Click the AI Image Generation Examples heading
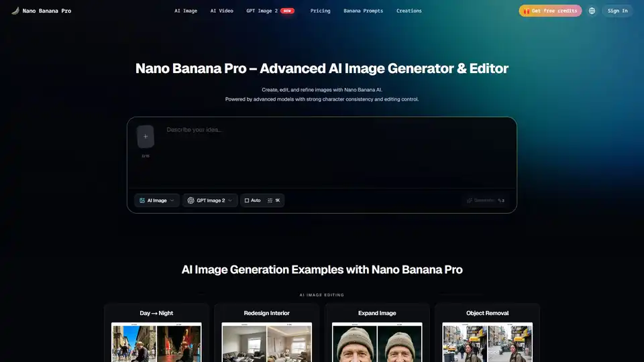Image resolution: width=644 pixels, height=362 pixels. [322, 269]
